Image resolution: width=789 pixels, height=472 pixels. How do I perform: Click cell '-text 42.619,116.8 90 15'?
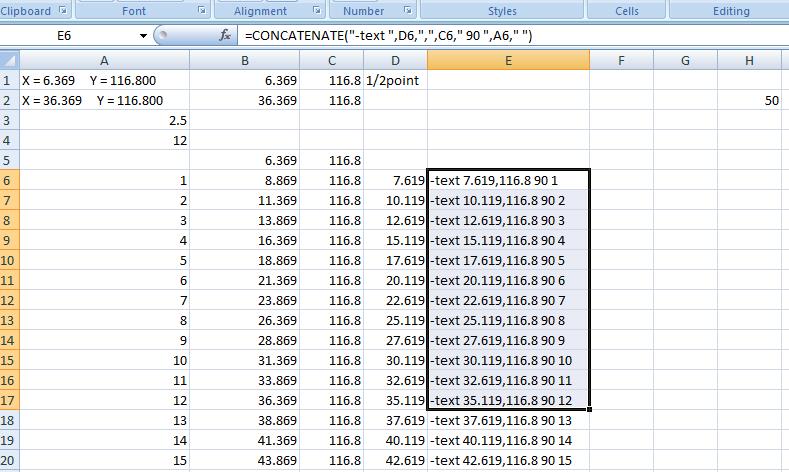click(508, 460)
